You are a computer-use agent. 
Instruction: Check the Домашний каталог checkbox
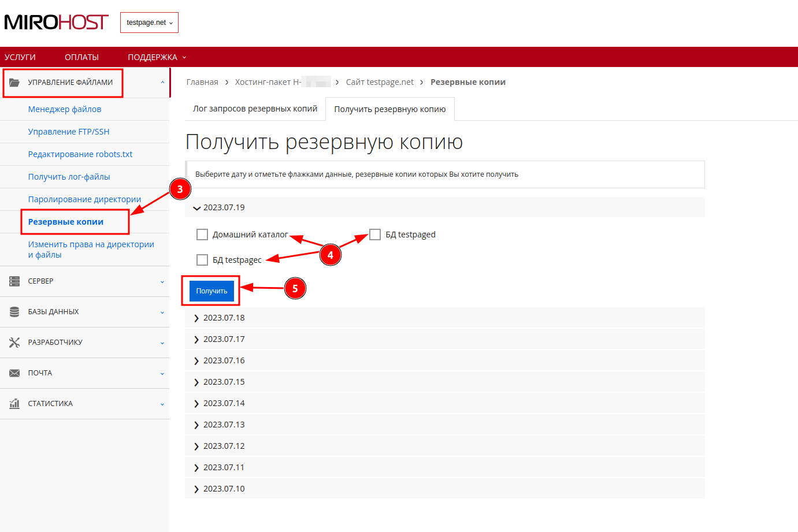click(x=202, y=235)
